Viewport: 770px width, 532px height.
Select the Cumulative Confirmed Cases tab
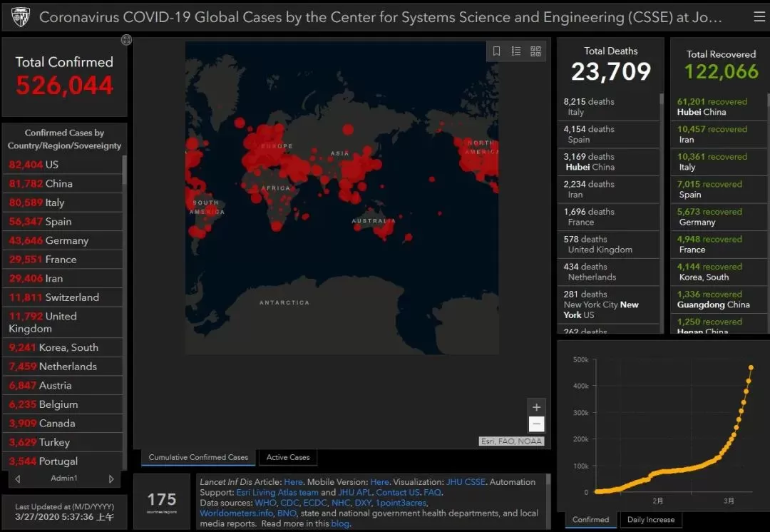(x=198, y=457)
